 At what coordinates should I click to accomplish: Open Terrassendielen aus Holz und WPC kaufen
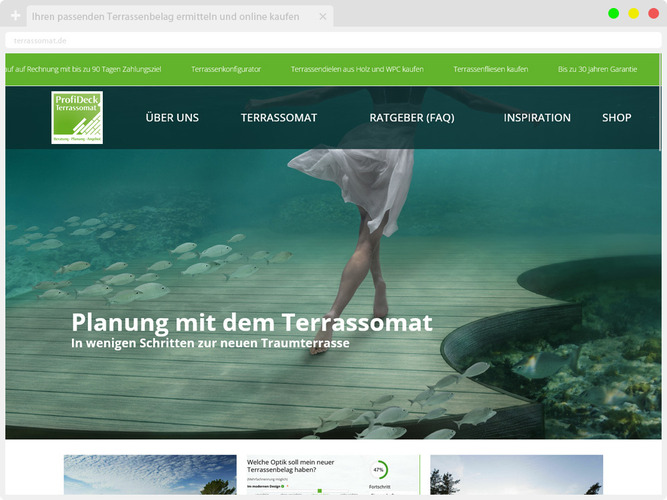pos(357,69)
